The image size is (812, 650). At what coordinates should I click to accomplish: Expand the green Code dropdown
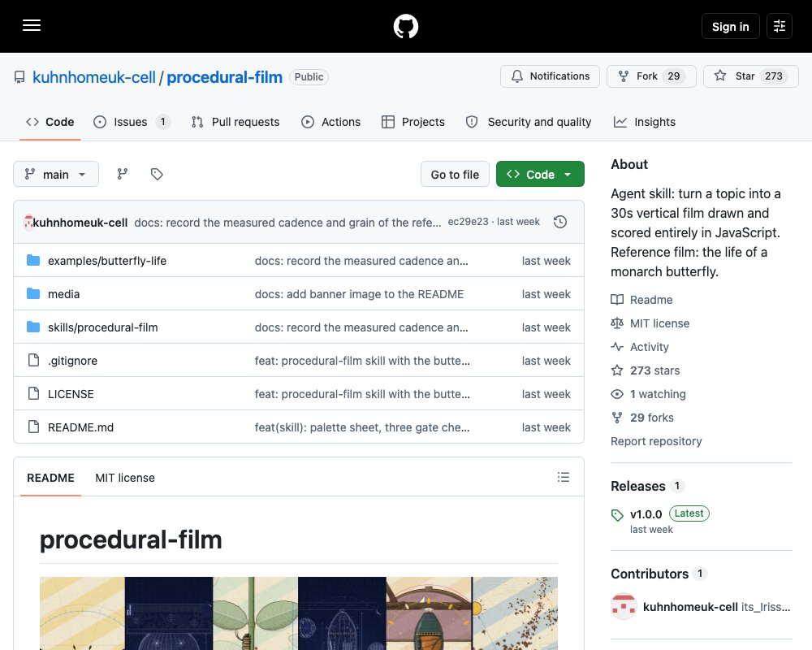(x=540, y=174)
